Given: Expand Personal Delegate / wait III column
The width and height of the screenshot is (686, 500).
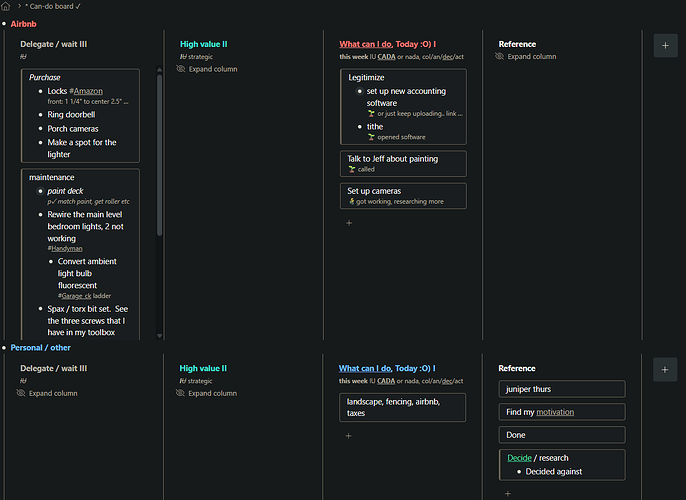Looking at the screenshot, I should coord(53,393).
